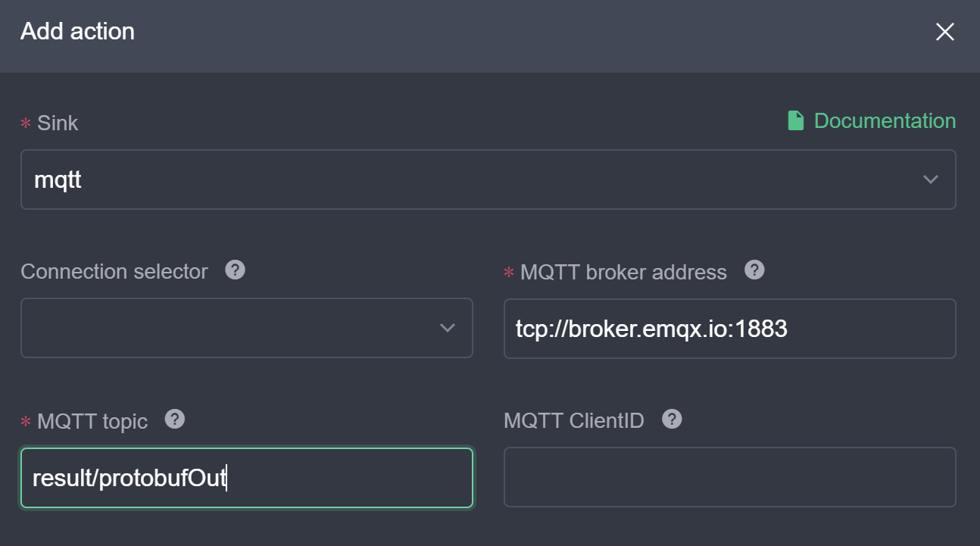Select the empty MQTT ClientID field
Screen dimensions: 980x546
[729, 477]
